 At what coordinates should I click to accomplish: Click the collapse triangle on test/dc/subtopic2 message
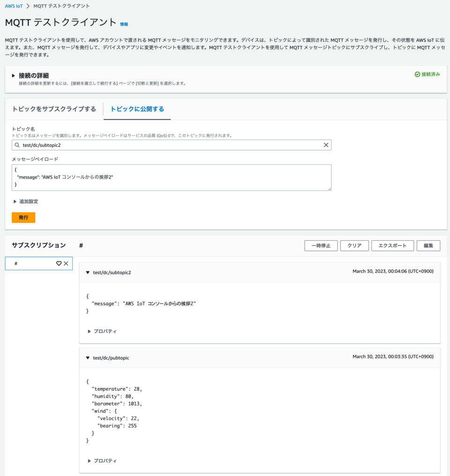pos(88,272)
